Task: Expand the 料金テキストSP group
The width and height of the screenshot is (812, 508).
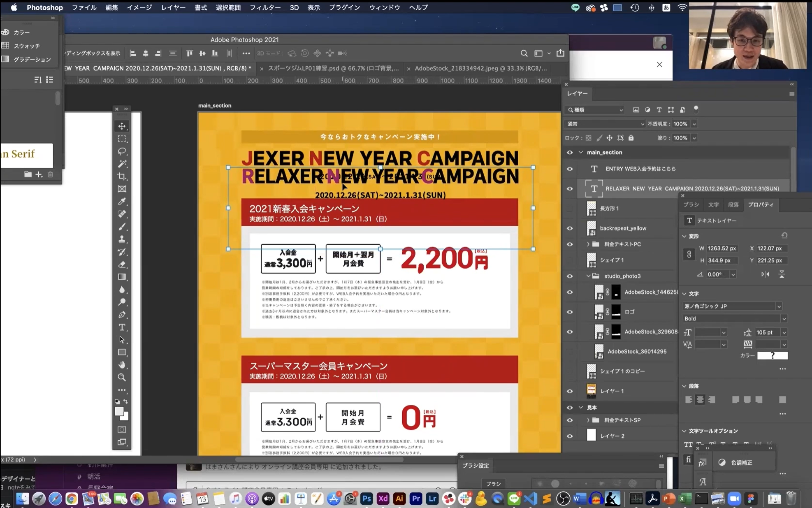Action: (x=588, y=420)
